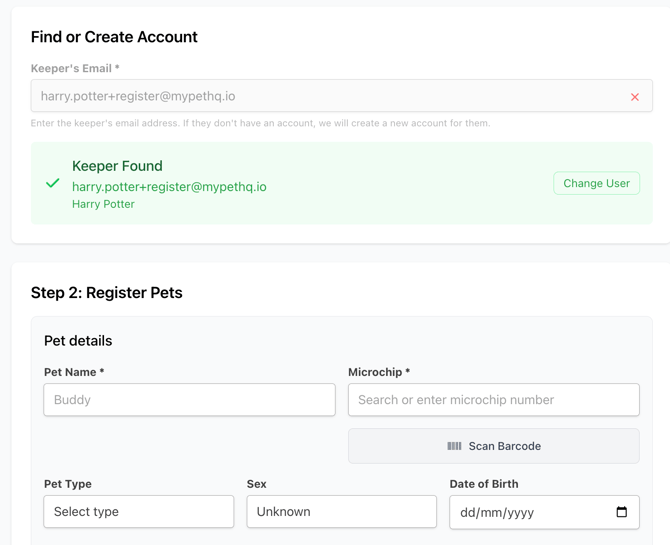
Task: Open the Date of Birth calendar picker icon
Action: (621, 512)
